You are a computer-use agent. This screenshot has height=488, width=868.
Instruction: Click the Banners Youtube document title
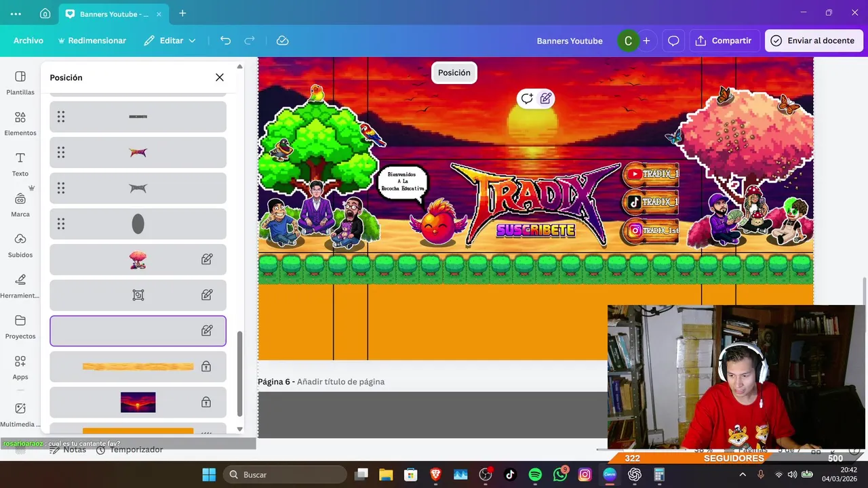tap(570, 41)
